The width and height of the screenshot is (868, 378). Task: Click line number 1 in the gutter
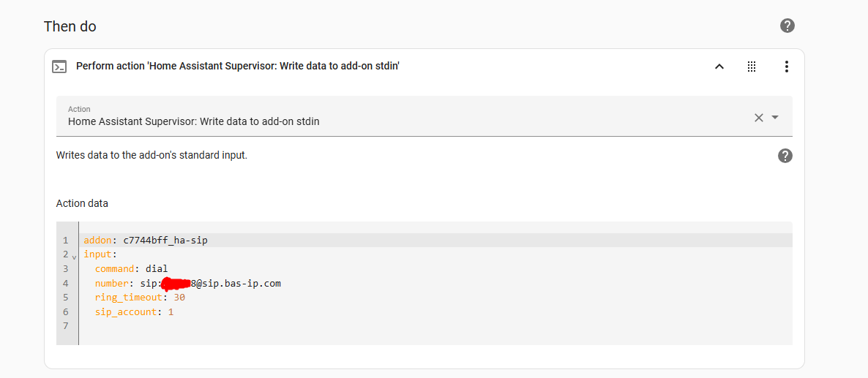pyautogui.click(x=65, y=241)
